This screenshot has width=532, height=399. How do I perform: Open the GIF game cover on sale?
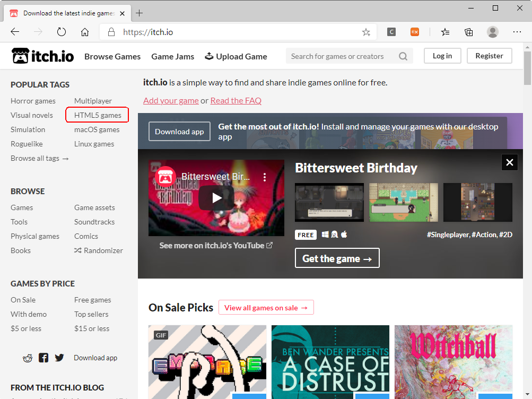click(x=207, y=362)
